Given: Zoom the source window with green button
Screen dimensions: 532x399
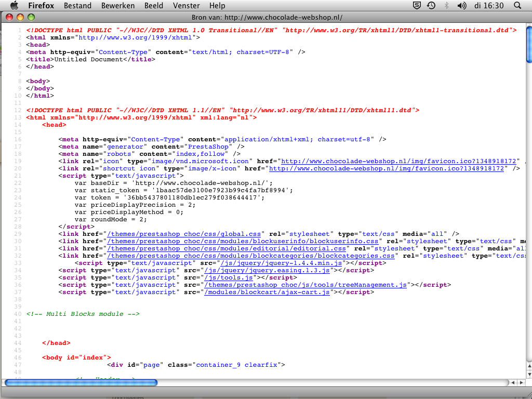Looking at the screenshot, I should (x=31, y=17).
